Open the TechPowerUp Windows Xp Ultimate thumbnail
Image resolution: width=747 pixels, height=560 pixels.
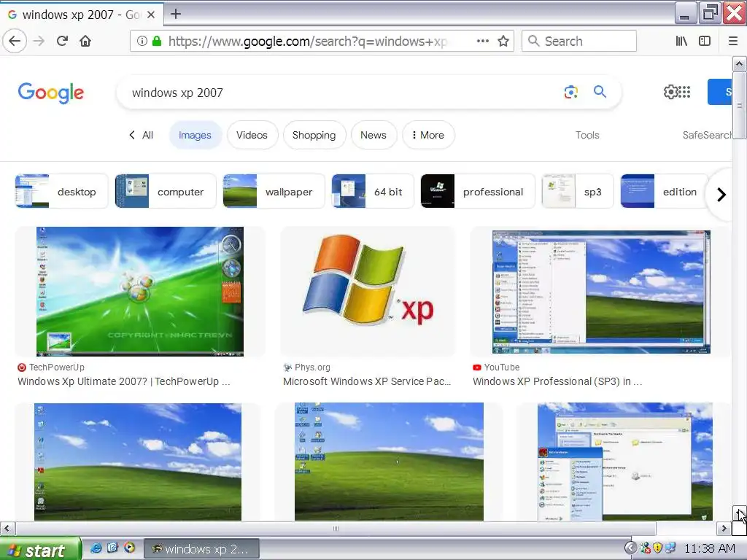tap(140, 292)
